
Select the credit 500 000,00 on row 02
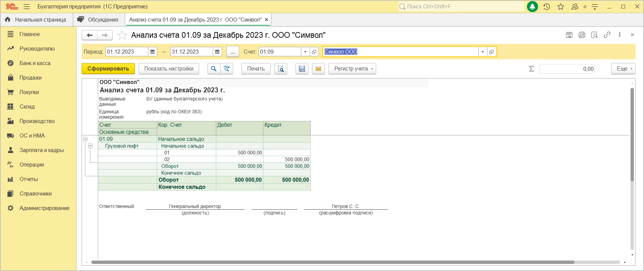(x=287, y=159)
